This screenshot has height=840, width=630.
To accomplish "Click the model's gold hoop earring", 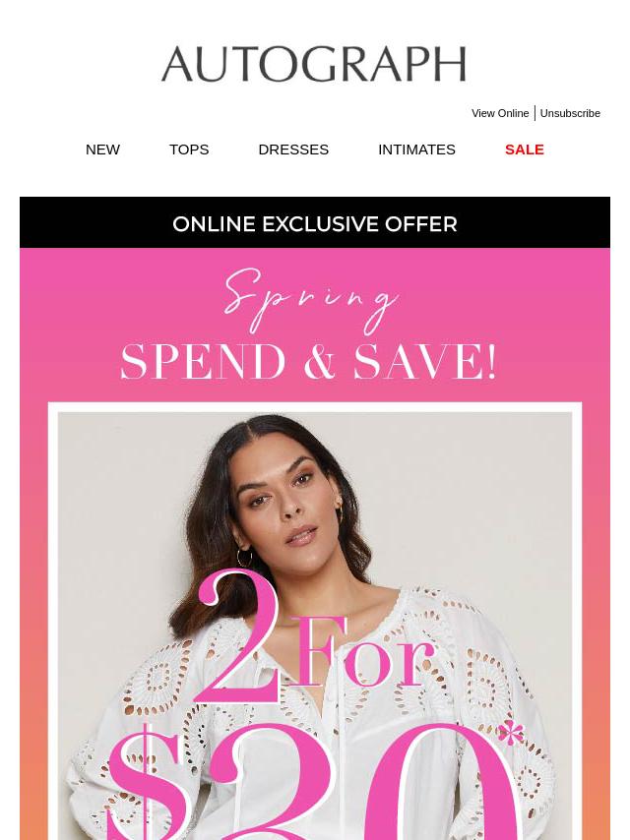I will click(244, 558).
